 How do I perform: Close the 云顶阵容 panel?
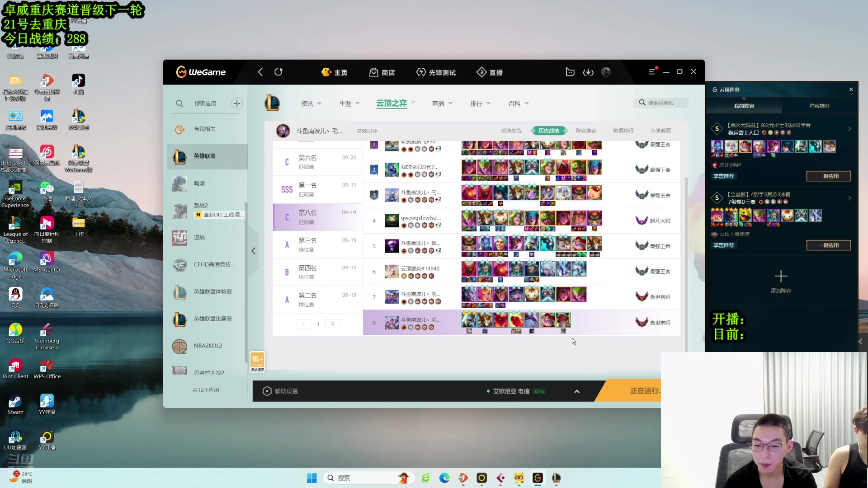[851, 89]
